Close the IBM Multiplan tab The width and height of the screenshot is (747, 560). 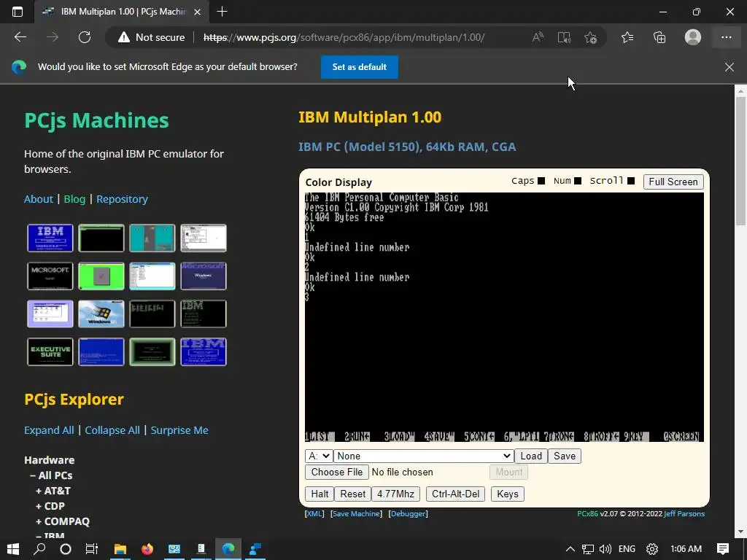197,12
